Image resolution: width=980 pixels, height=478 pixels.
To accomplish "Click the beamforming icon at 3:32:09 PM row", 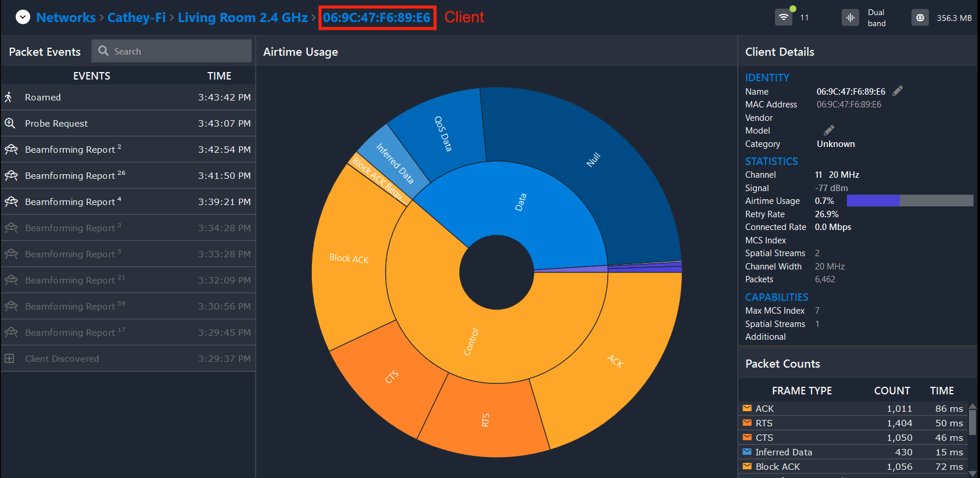I will click(11, 280).
